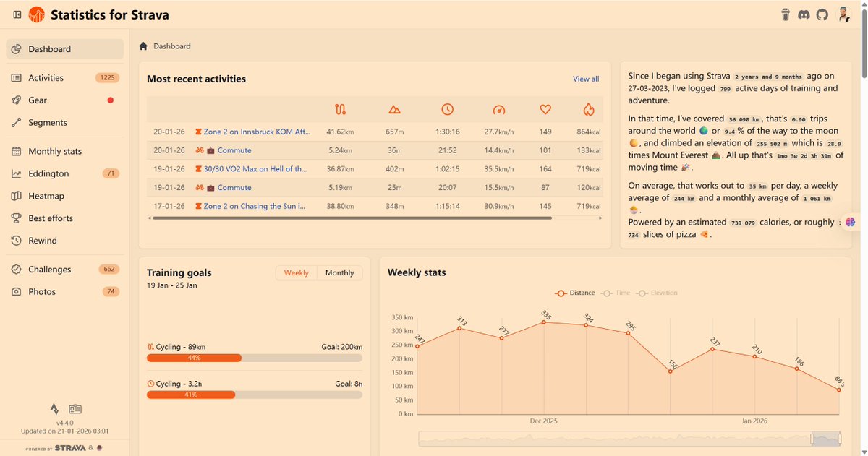Open the 19-01-26 Commute activity link

coord(234,187)
